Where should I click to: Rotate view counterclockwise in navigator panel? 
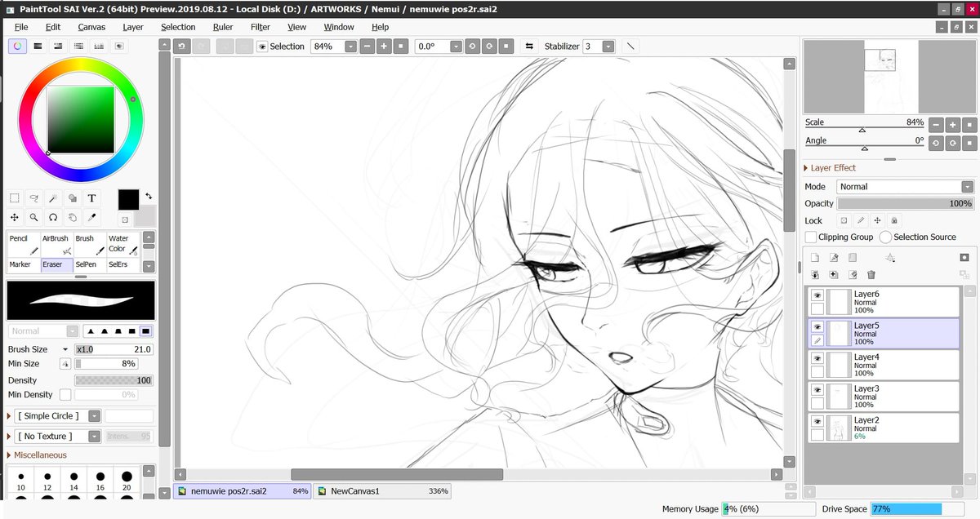[935, 143]
